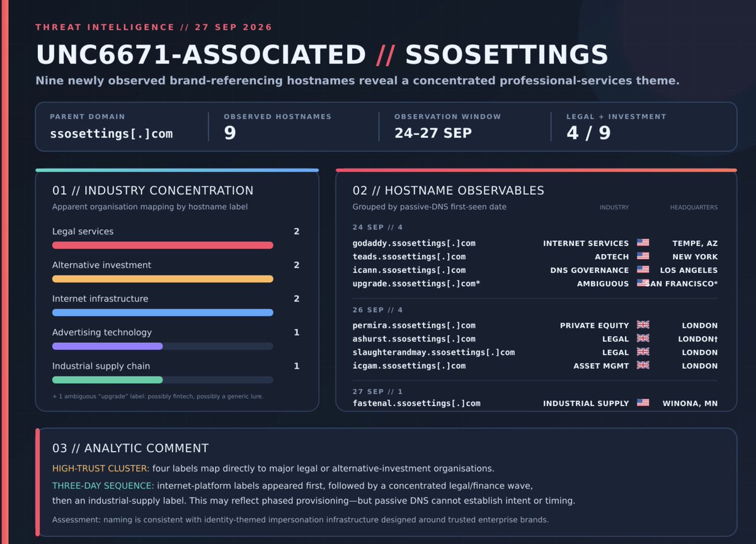756x544 pixels.
Task: Click the Alternative investment label
Action: (102, 265)
